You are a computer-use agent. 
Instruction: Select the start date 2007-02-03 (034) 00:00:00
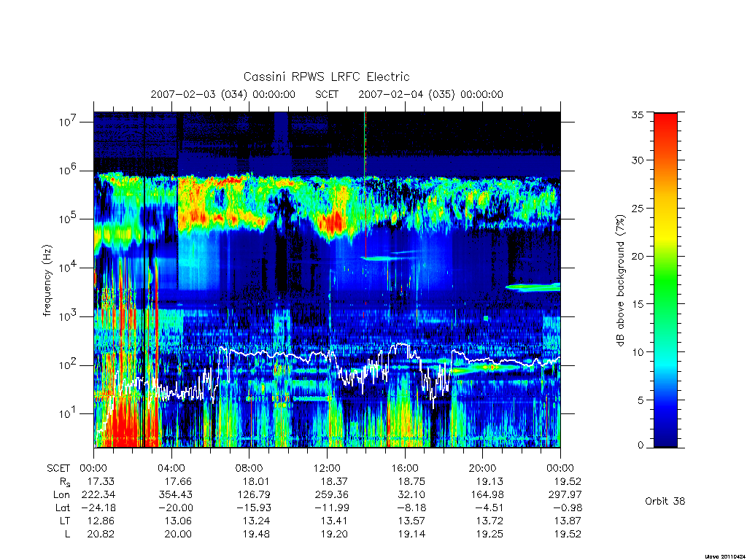pos(223,94)
